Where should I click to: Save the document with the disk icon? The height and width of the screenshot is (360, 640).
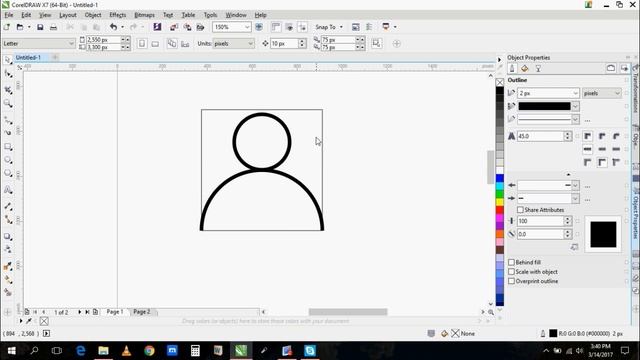40,27
